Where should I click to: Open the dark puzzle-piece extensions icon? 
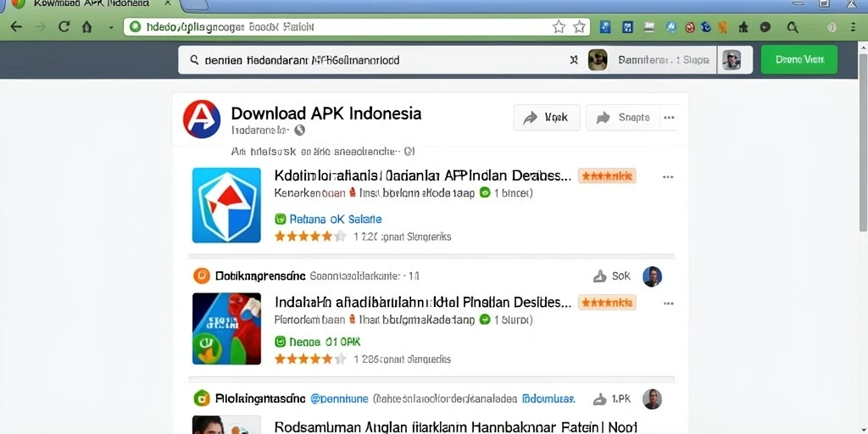point(743,26)
